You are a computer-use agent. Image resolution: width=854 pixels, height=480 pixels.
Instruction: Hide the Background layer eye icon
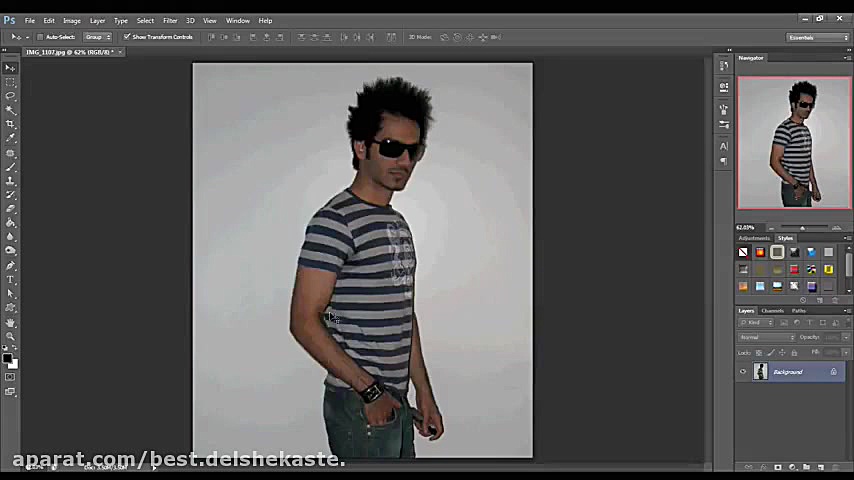click(743, 372)
